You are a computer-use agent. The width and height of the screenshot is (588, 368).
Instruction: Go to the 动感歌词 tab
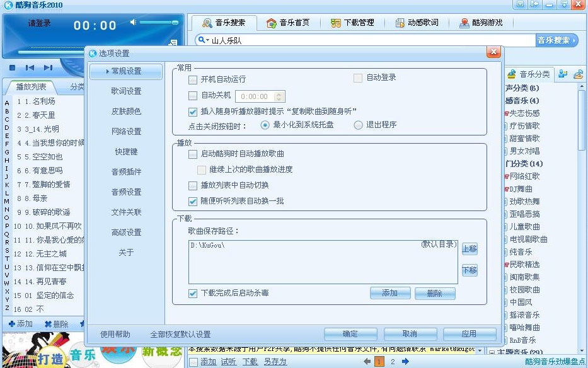[x=417, y=23]
